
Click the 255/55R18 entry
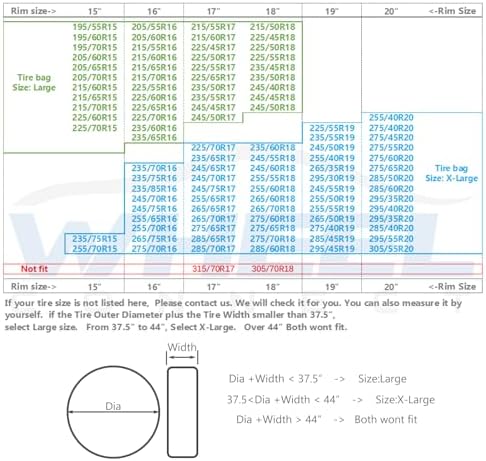coord(273,178)
